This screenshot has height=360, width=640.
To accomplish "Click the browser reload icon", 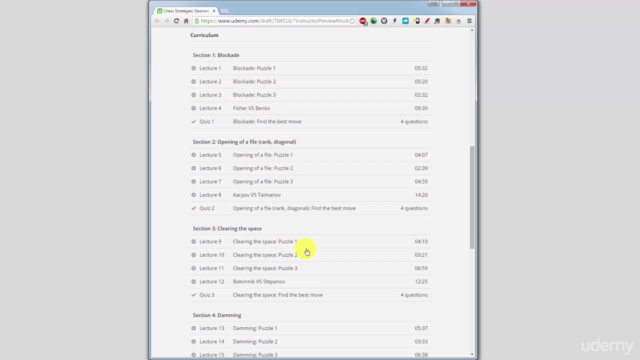I will tap(176, 21).
